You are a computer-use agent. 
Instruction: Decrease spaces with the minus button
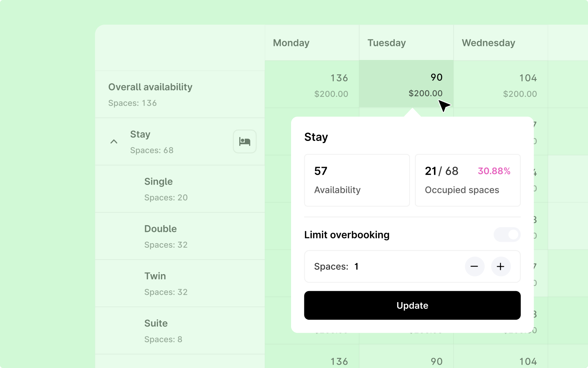tap(474, 266)
